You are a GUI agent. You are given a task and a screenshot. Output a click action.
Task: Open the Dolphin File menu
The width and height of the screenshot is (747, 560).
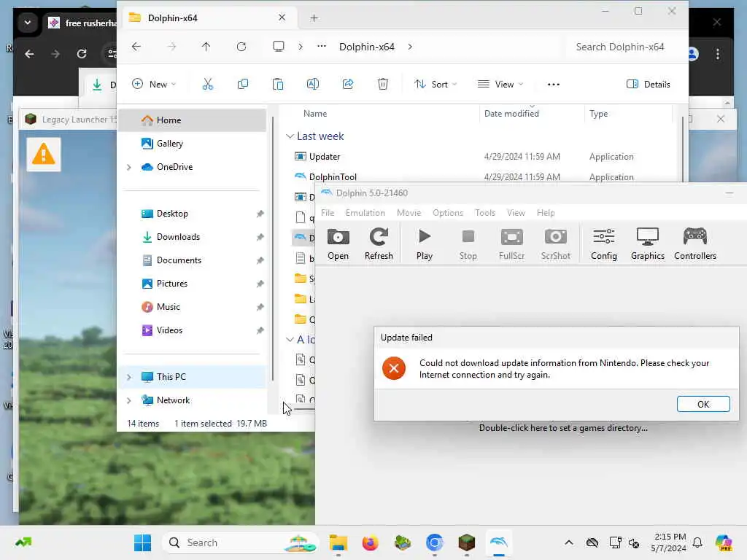[x=328, y=213]
